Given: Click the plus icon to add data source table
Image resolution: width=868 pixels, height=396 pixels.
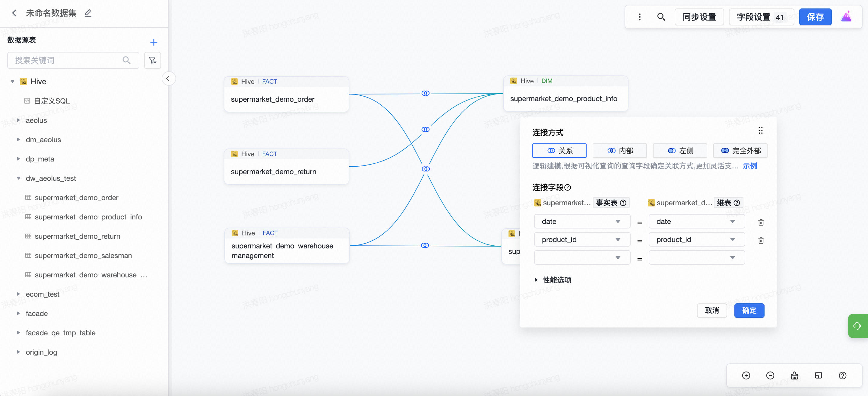Looking at the screenshot, I should [154, 42].
